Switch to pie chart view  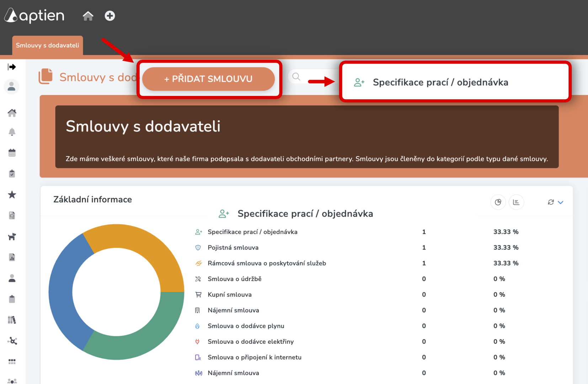(498, 202)
